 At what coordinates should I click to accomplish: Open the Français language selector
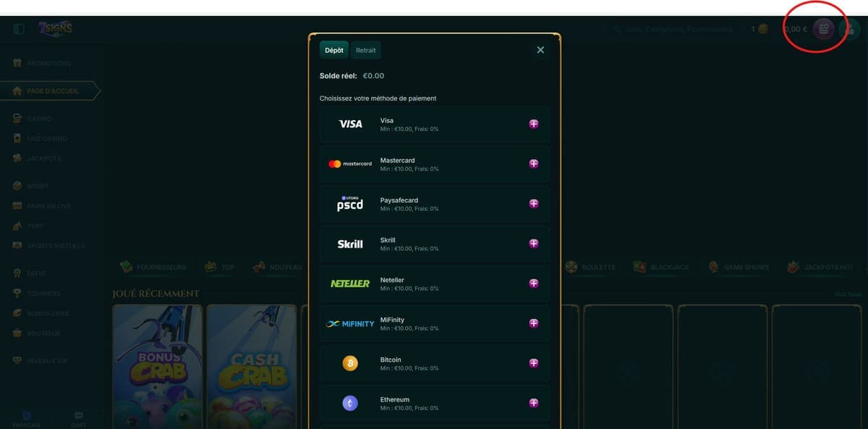(x=27, y=420)
